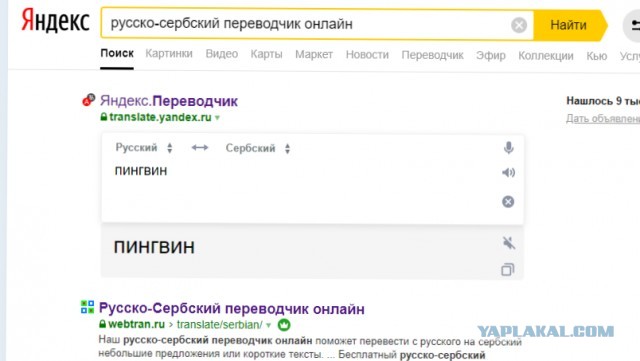This screenshot has height=361, width=640.
Task: Open the translate/serbian/ path link
Action: coord(220,325)
